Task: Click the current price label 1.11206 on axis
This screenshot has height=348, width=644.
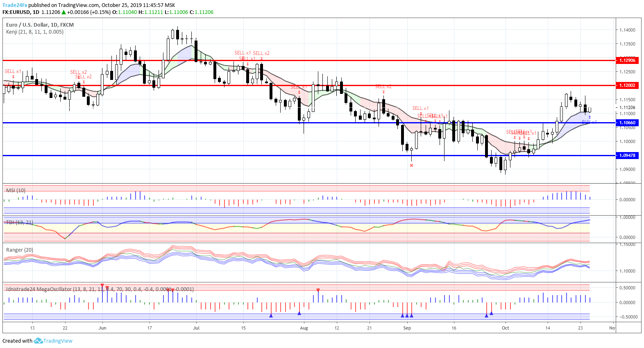Action: click(627, 107)
